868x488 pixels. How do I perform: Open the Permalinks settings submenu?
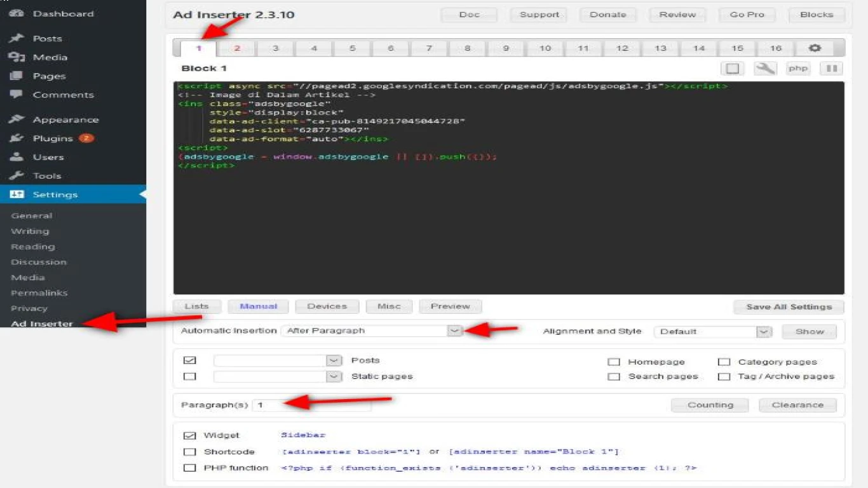pos(39,293)
